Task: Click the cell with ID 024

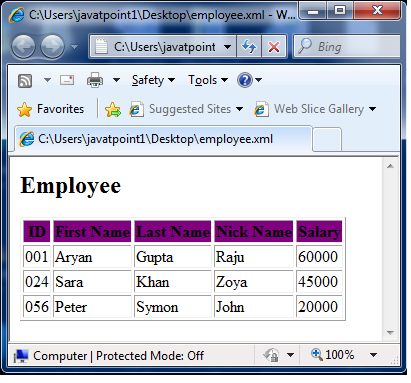Action: click(37, 282)
